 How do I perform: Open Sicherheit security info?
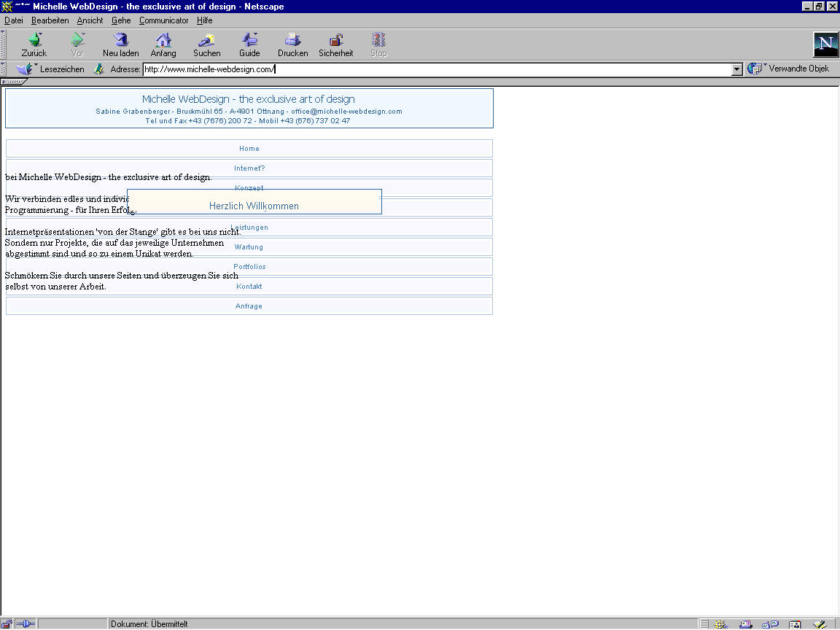[x=335, y=44]
